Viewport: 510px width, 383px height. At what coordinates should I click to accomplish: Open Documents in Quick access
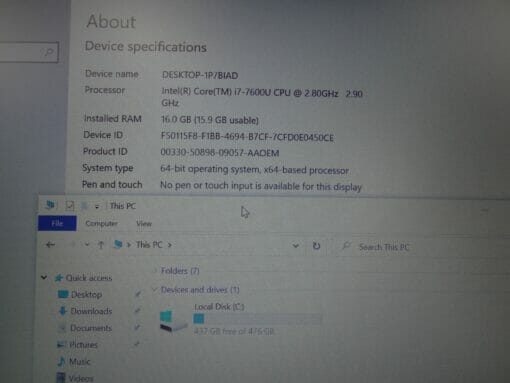pyautogui.click(x=91, y=328)
